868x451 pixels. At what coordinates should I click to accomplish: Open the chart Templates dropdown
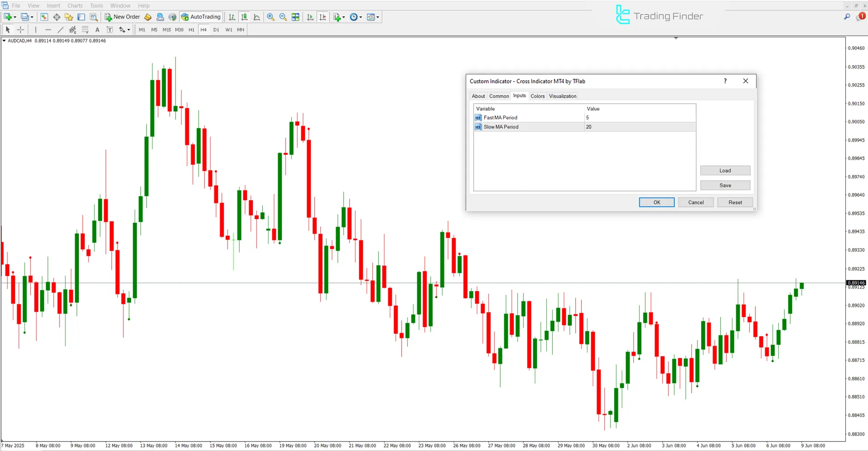click(x=377, y=17)
